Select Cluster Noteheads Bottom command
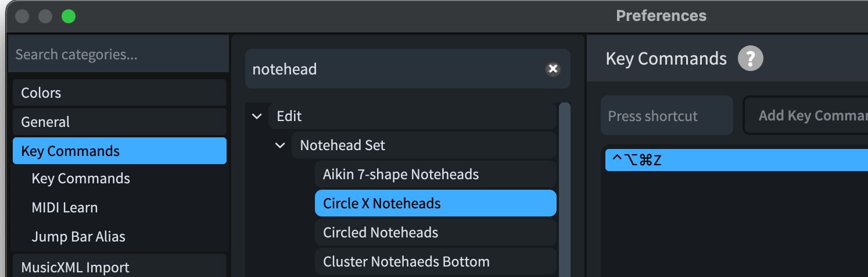 [435, 262]
